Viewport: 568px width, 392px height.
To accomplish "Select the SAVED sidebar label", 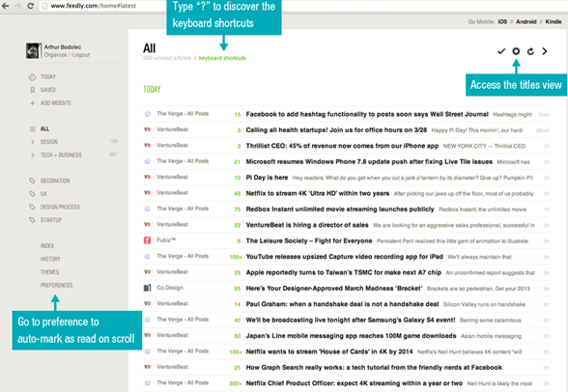I will 48,90.
